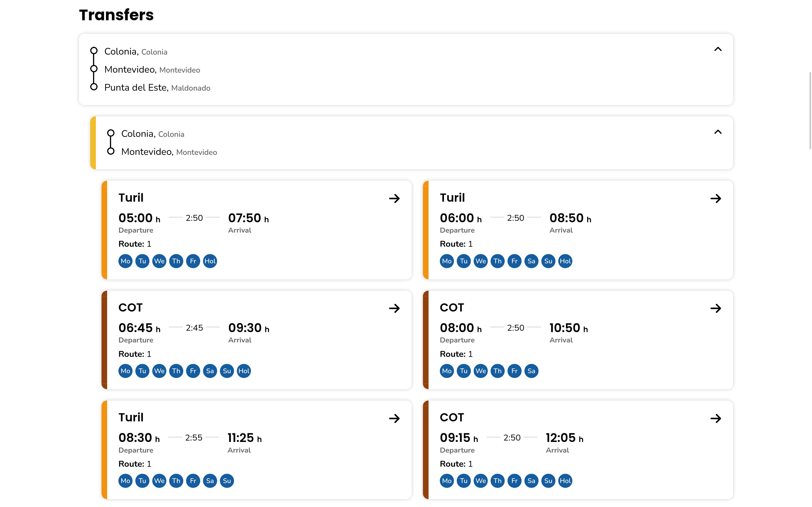Select the Punta del Este stop
812x507 pixels.
[136, 88]
